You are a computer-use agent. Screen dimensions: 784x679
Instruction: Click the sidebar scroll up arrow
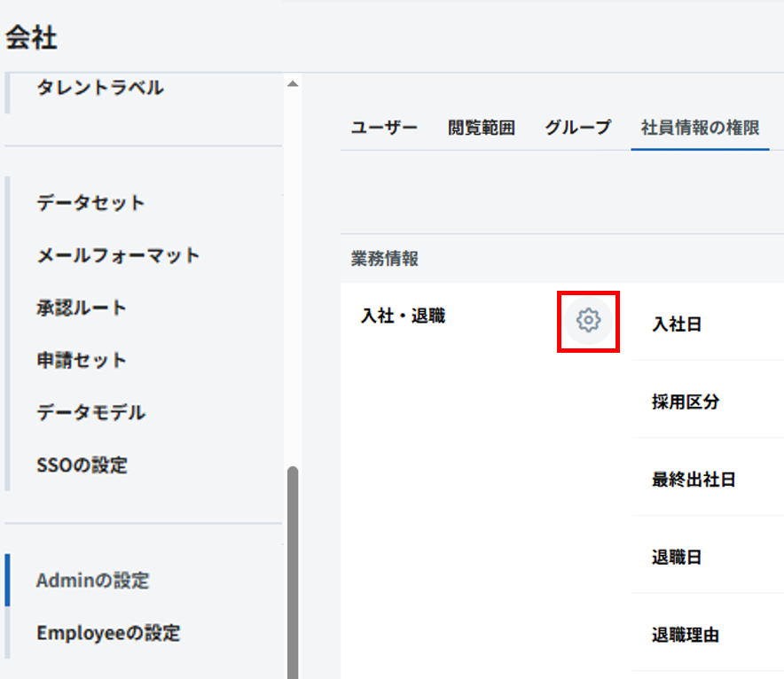(293, 84)
